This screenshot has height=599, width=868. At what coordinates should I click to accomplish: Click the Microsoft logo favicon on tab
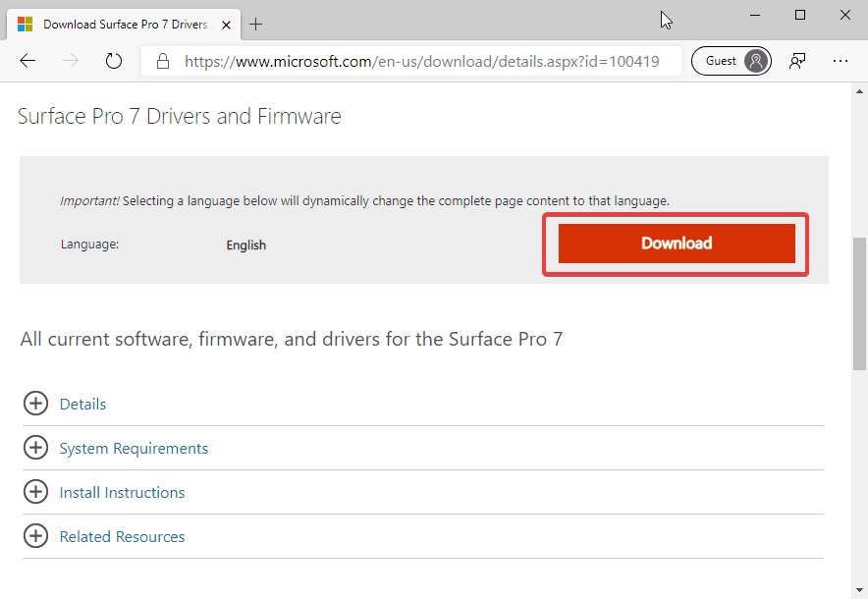tap(25, 25)
